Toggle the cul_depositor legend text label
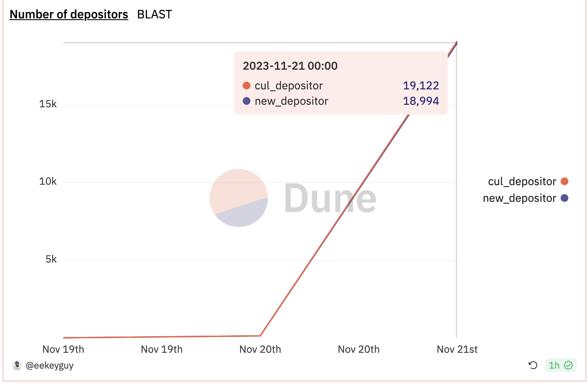The height and width of the screenshot is (384, 588). 522,182
